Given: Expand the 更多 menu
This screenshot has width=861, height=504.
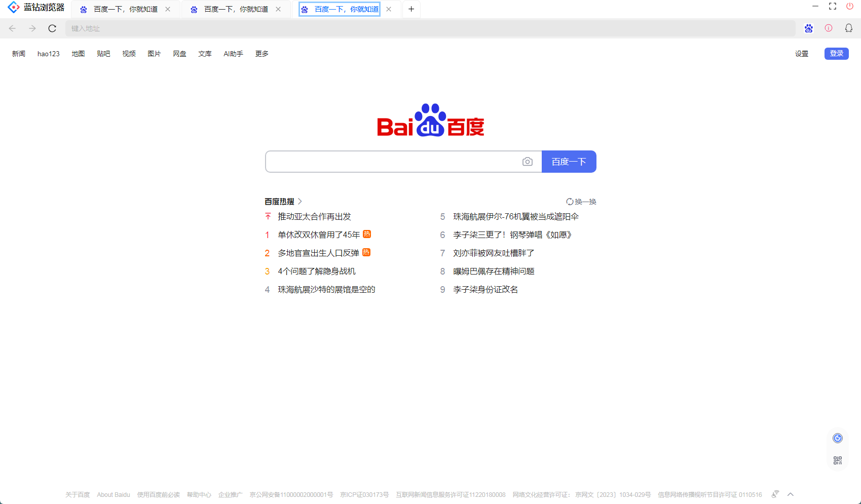Looking at the screenshot, I should 262,54.
